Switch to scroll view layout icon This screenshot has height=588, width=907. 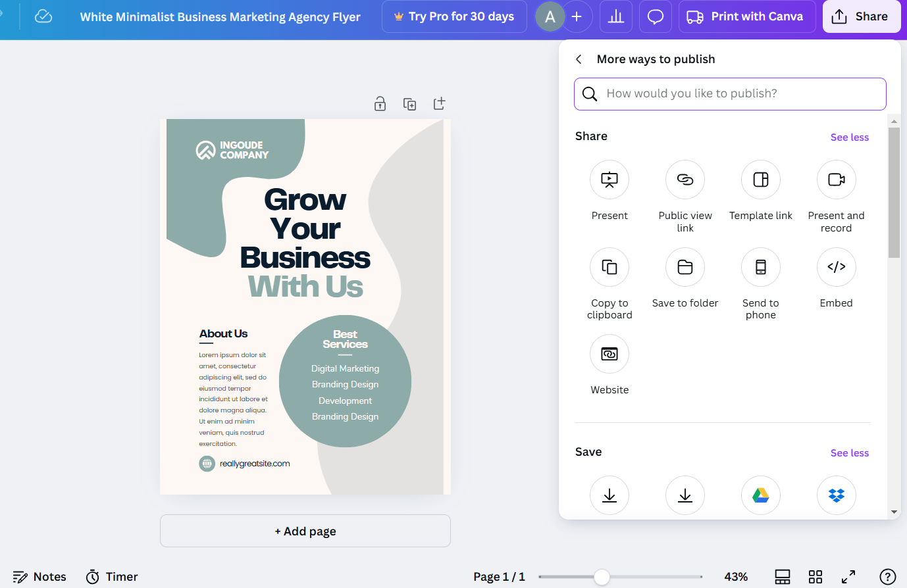coord(783,577)
